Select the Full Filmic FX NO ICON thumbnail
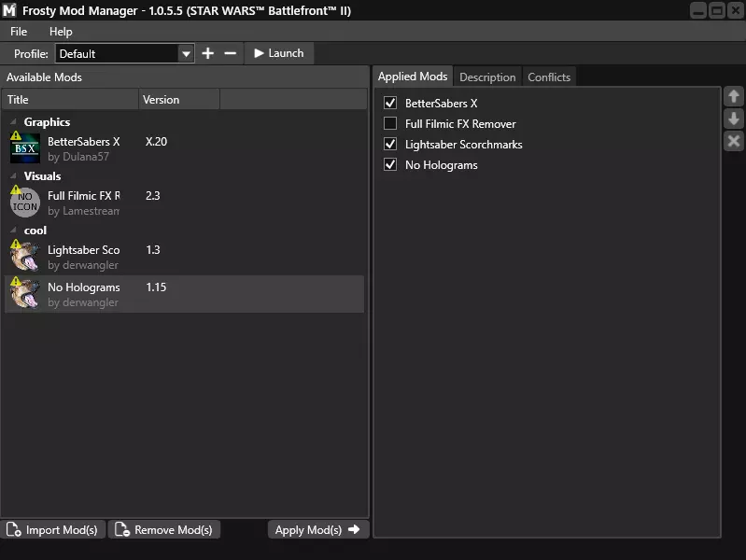 point(25,203)
